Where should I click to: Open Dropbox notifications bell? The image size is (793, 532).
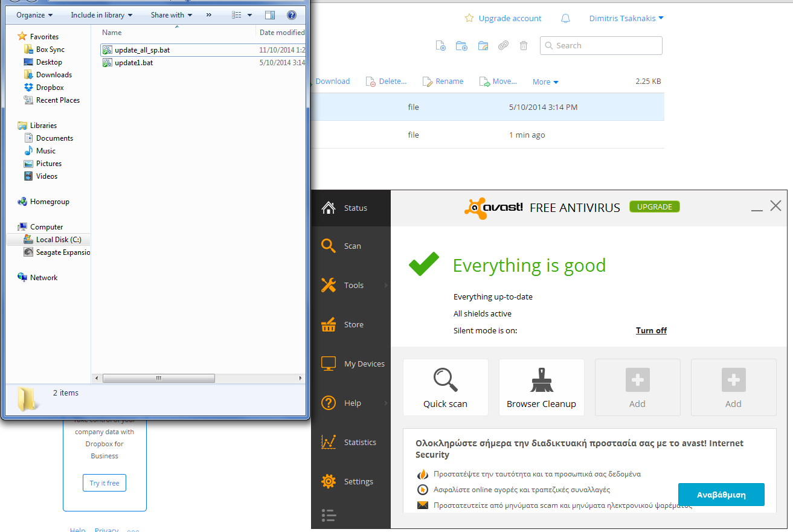(565, 19)
